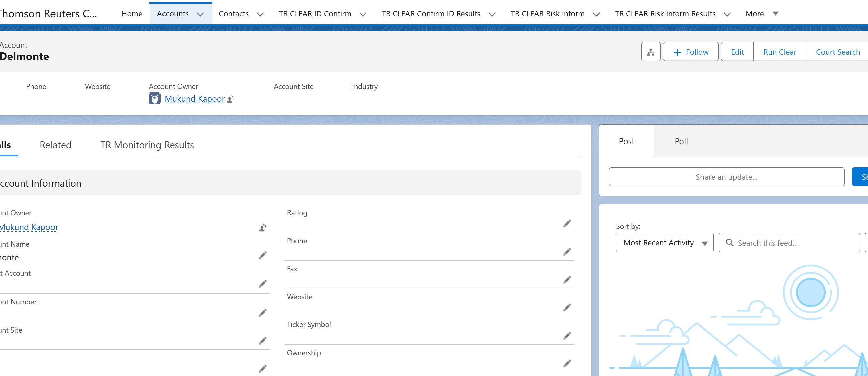This screenshot has height=376, width=868.
Task: Open Mukund Kapoor link in header
Action: pos(194,99)
